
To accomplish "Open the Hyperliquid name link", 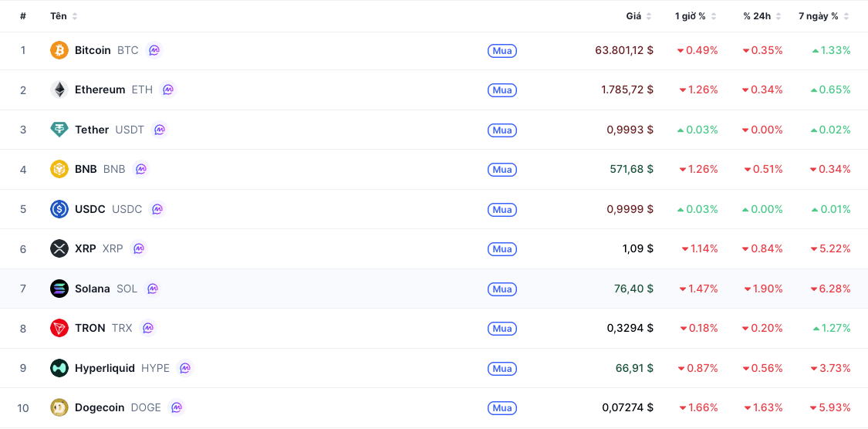I will coord(105,368).
